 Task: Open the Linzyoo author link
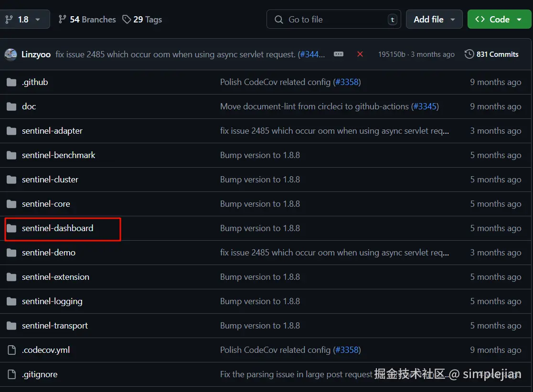click(x=36, y=54)
